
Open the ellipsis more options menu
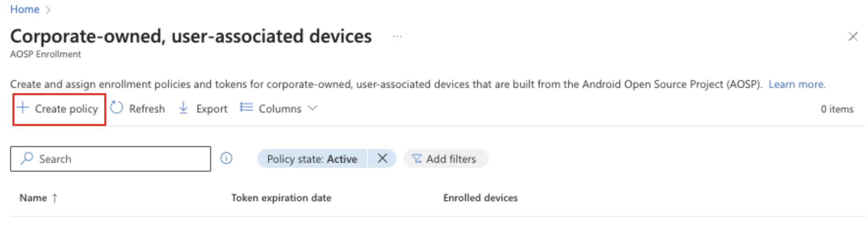397,37
